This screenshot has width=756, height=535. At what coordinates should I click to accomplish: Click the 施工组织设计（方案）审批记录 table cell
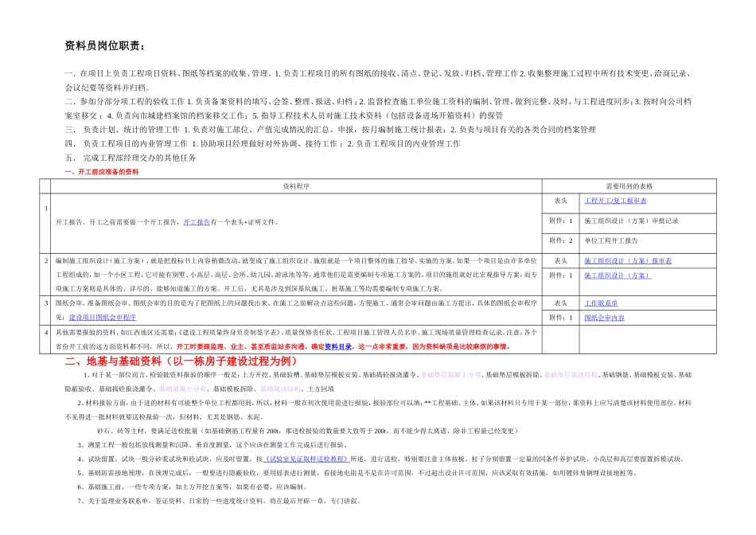tap(631, 221)
